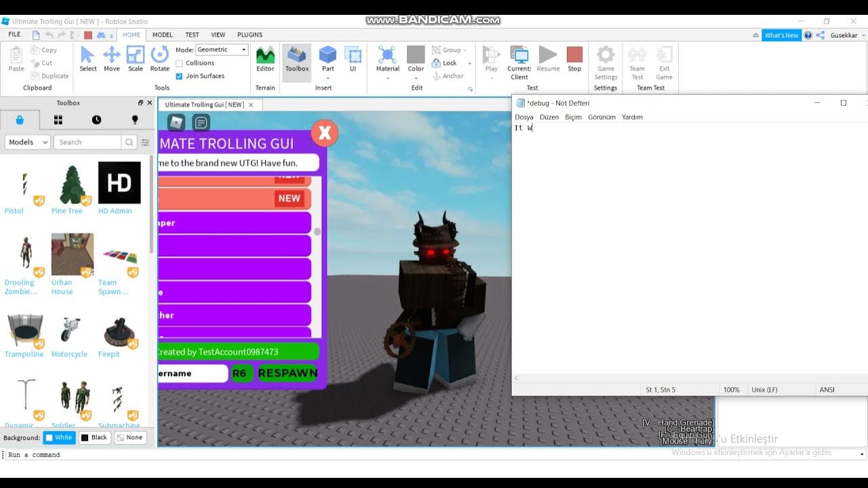Open the Models category dropdown
This screenshot has width=868, height=488.
click(x=27, y=142)
